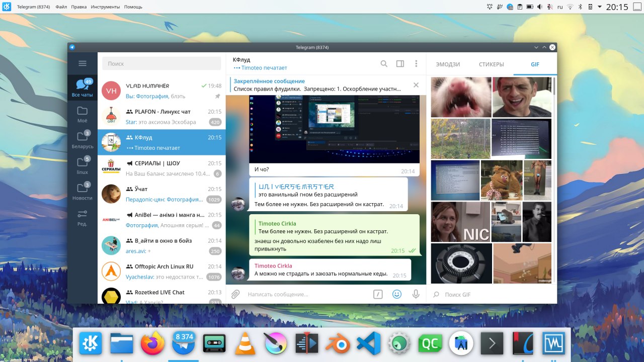
Task: Open the 'В_айти в окно в бойз' chat
Action: [162, 246]
